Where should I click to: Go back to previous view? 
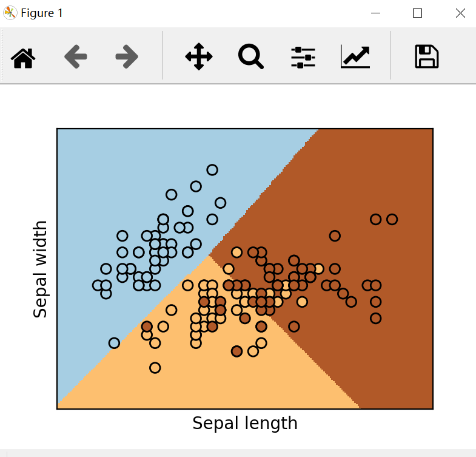point(75,57)
